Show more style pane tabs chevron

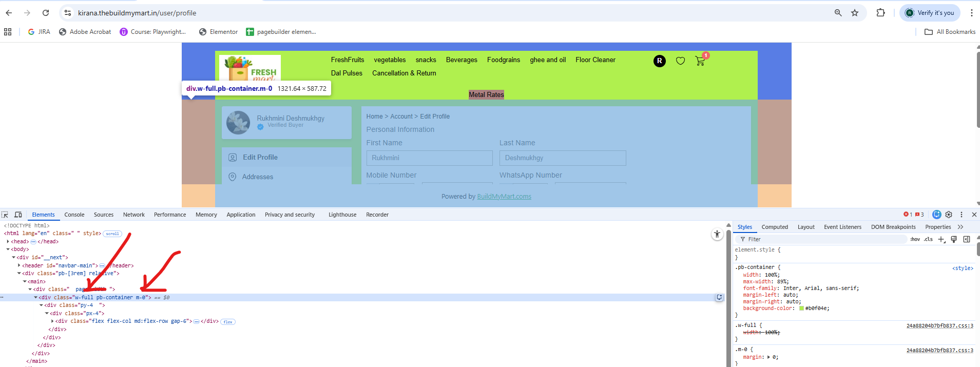click(x=960, y=227)
